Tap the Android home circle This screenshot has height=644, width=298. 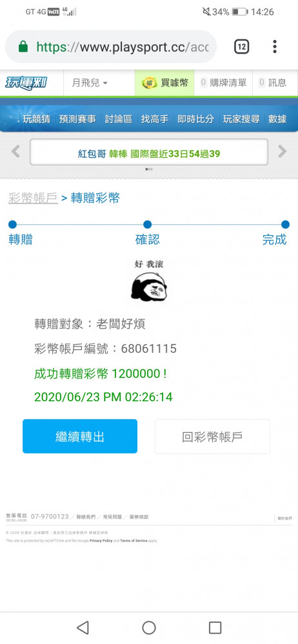coord(149,627)
